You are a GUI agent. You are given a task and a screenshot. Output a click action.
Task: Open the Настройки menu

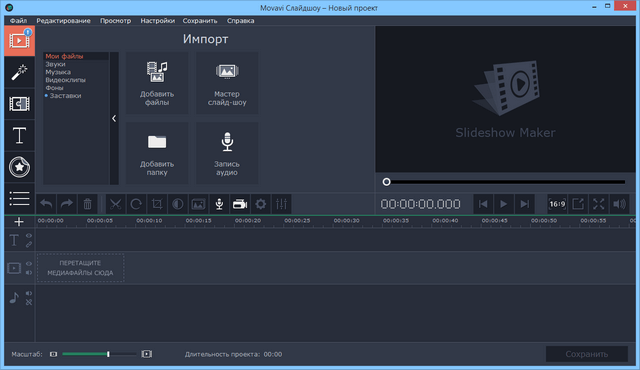[158, 21]
